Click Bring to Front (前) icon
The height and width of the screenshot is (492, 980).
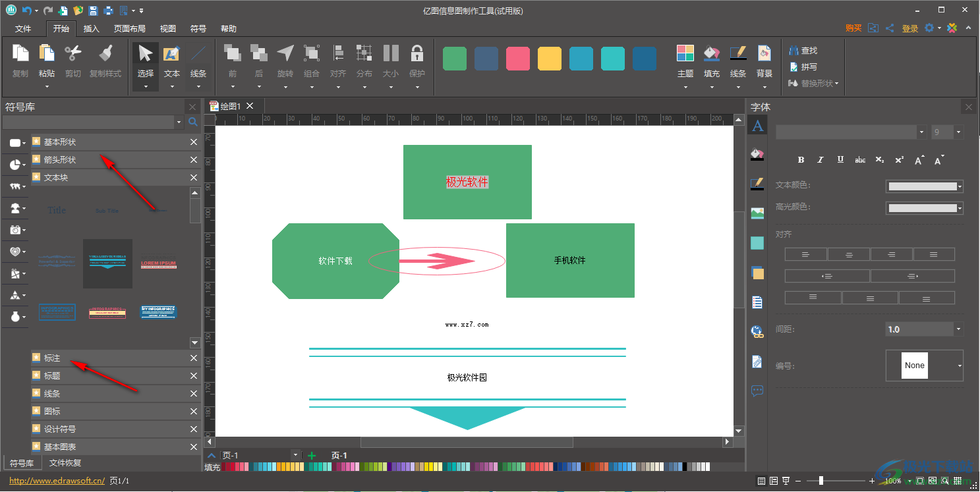(232, 53)
